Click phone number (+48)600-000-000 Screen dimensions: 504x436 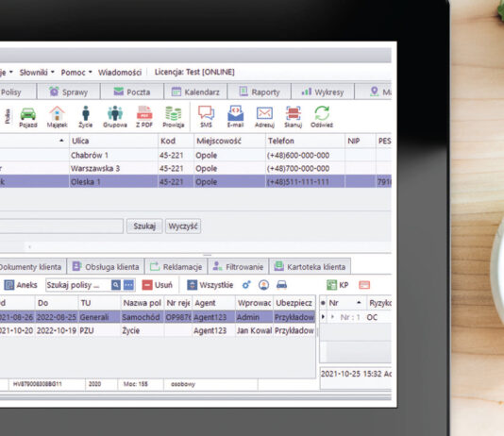(298, 156)
